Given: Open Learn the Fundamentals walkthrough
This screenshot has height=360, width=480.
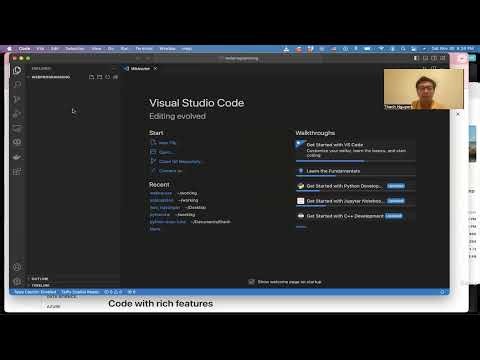Looking at the screenshot, I should pos(356,171).
